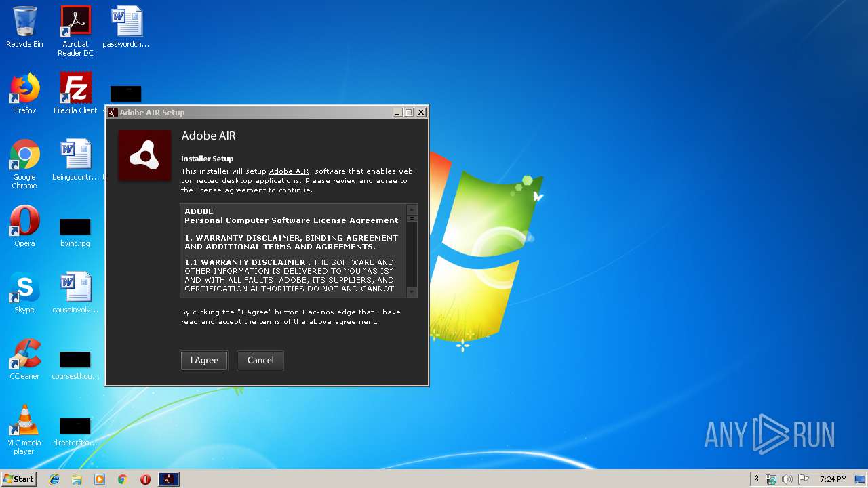Open the Recycle Bin desktop icon
Screen dimensions: 868x488
(x=24, y=27)
